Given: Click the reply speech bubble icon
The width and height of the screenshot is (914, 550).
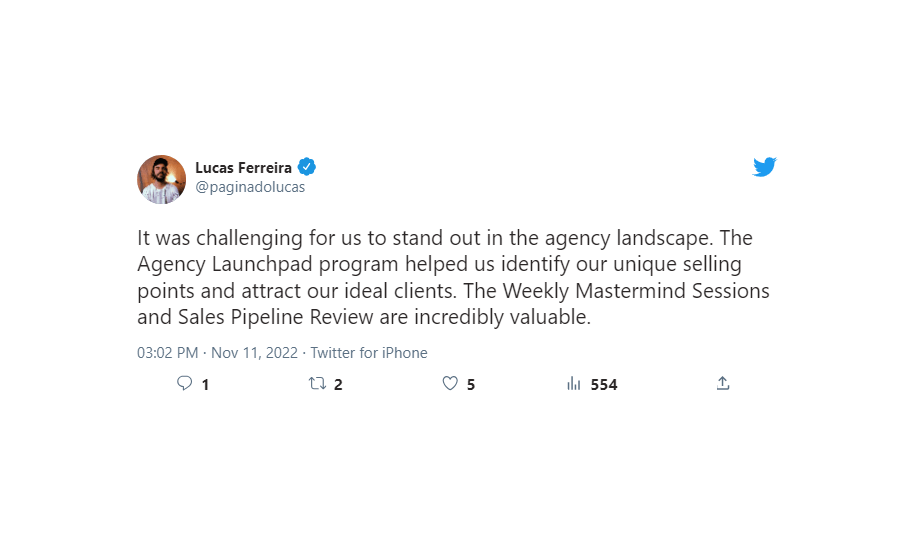Looking at the screenshot, I should 184,383.
